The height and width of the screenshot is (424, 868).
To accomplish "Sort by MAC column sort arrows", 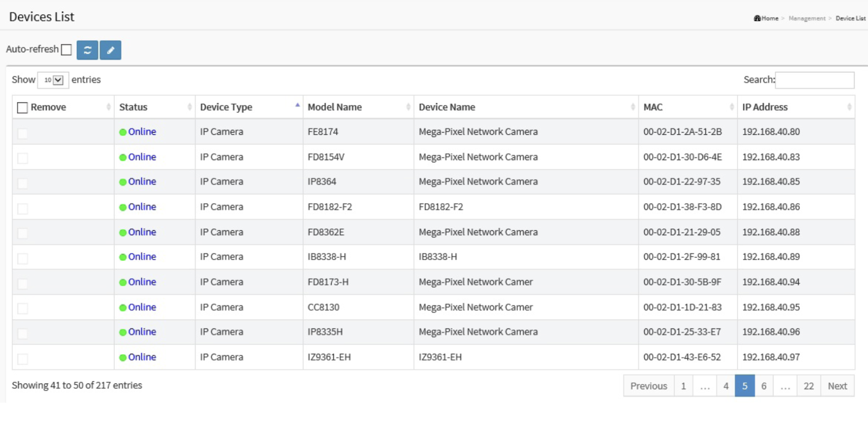I will [731, 107].
